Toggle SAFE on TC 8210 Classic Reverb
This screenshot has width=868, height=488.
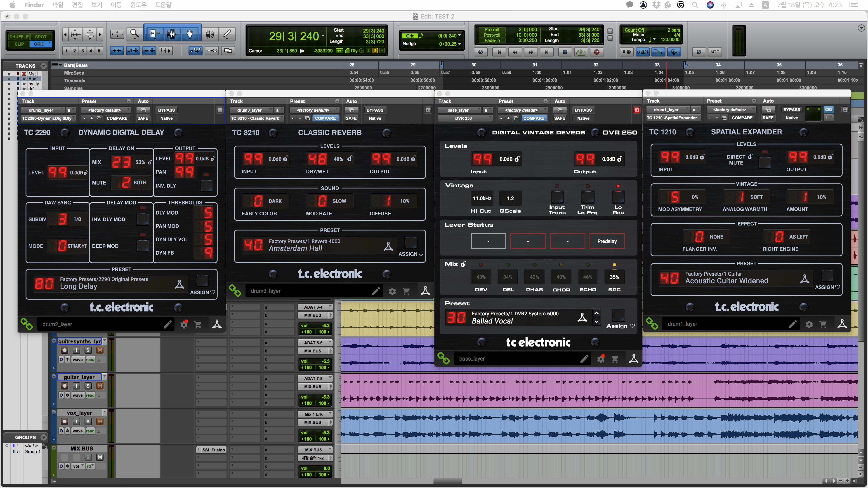(351, 118)
